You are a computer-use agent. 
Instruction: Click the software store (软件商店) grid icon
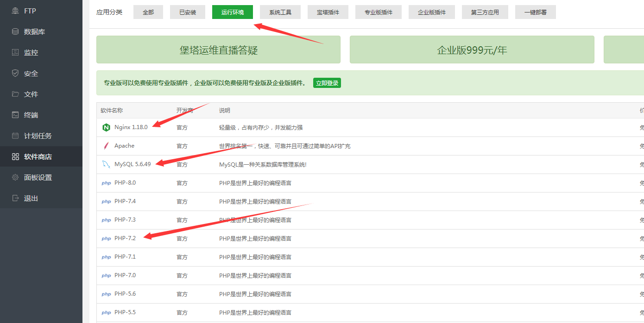coord(15,156)
